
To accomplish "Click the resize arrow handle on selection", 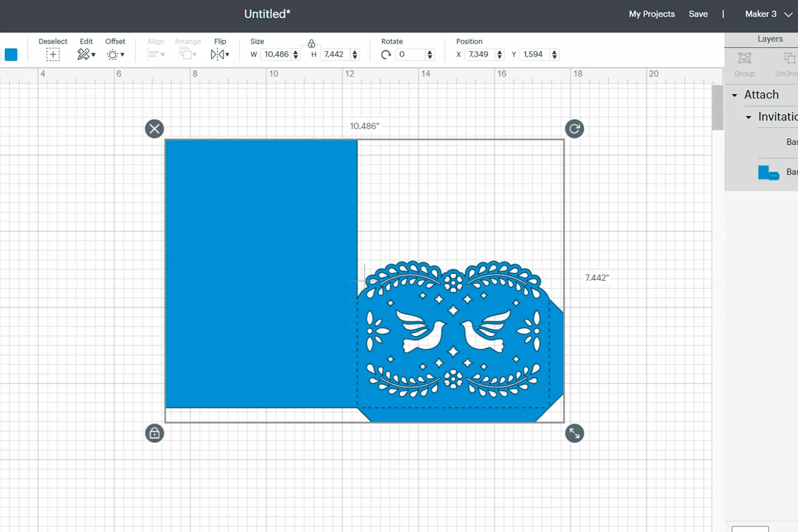I will click(x=575, y=433).
